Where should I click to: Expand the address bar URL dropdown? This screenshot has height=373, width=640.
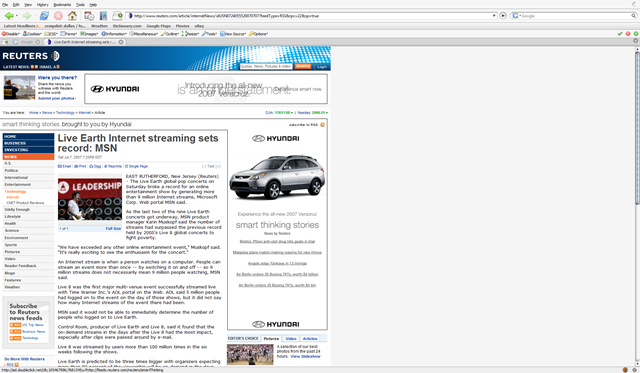click(494, 16)
